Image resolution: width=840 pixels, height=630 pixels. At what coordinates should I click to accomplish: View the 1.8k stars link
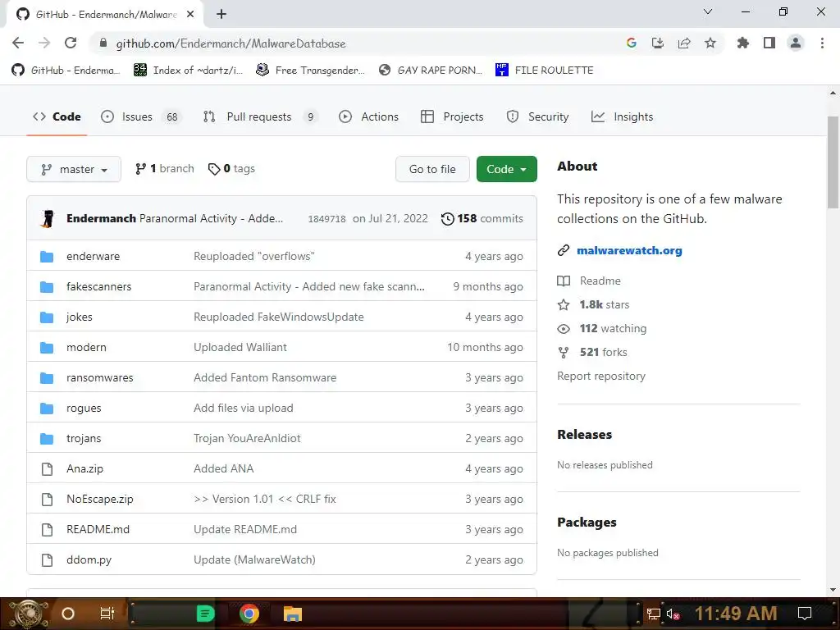(x=593, y=305)
